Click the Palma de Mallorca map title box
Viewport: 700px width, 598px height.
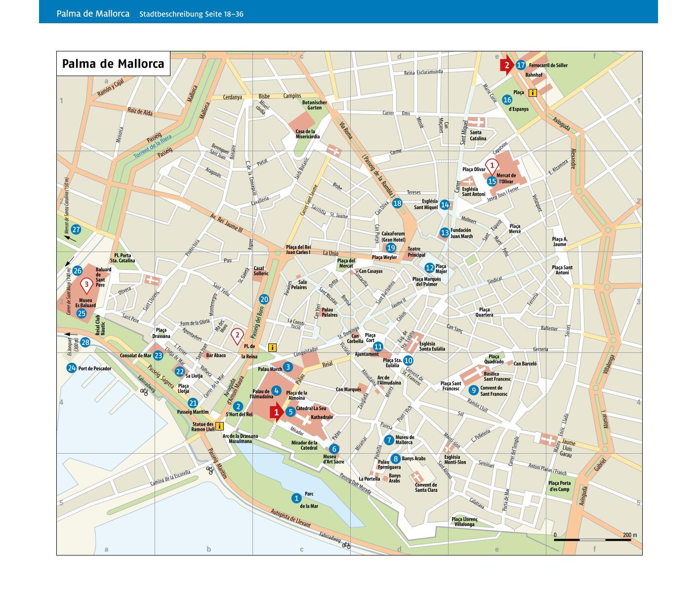click(x=113, y=64)
